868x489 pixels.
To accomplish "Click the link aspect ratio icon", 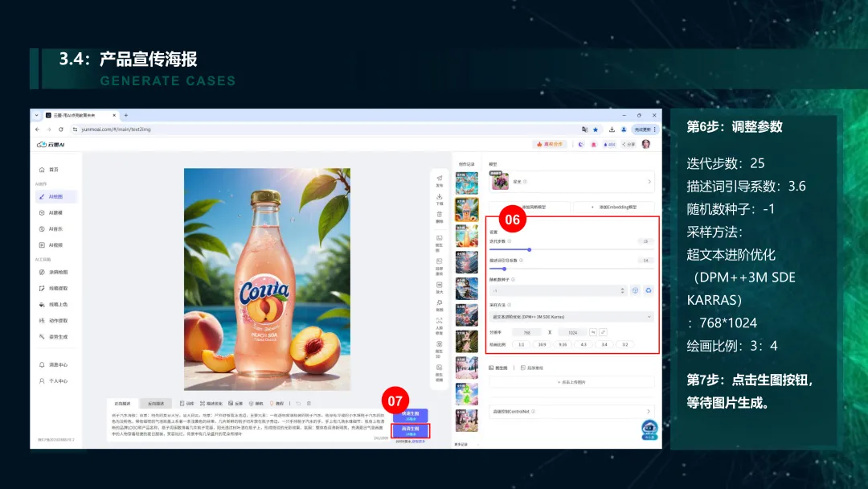I will [x=603, y=332].
